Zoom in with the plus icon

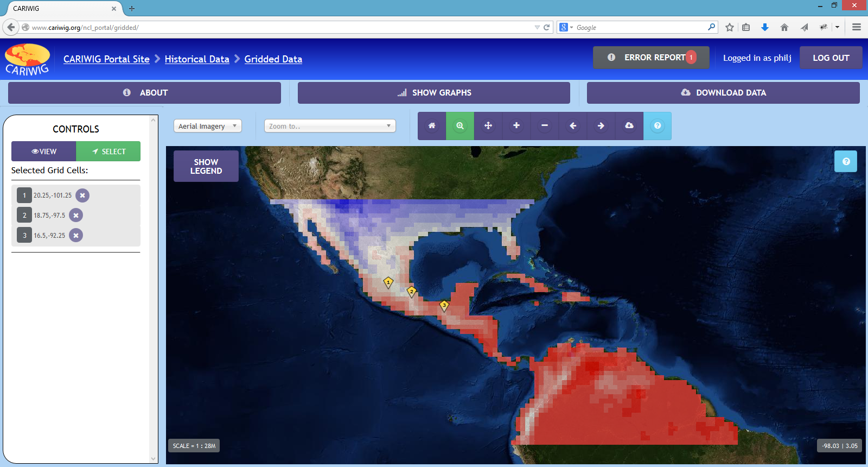516,126
